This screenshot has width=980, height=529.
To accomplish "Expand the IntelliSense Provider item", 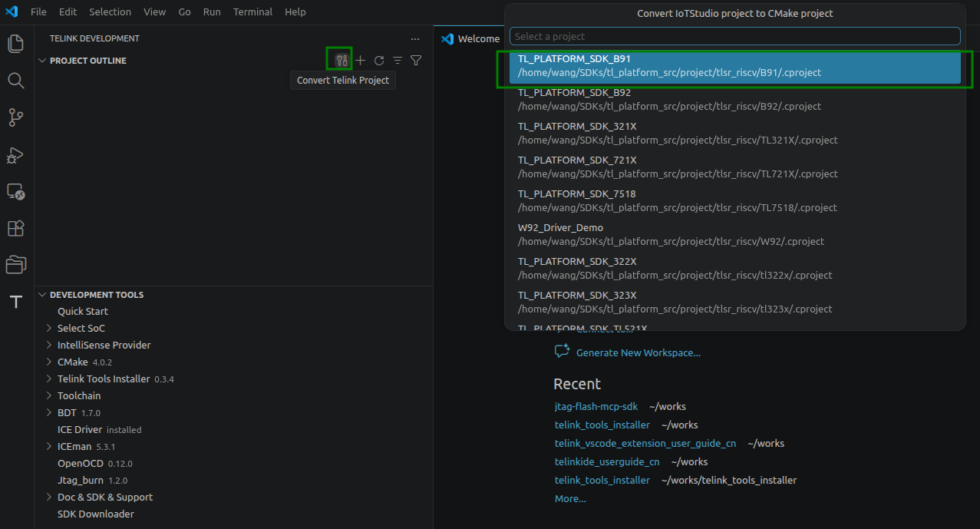I will [x=49, y=345].
